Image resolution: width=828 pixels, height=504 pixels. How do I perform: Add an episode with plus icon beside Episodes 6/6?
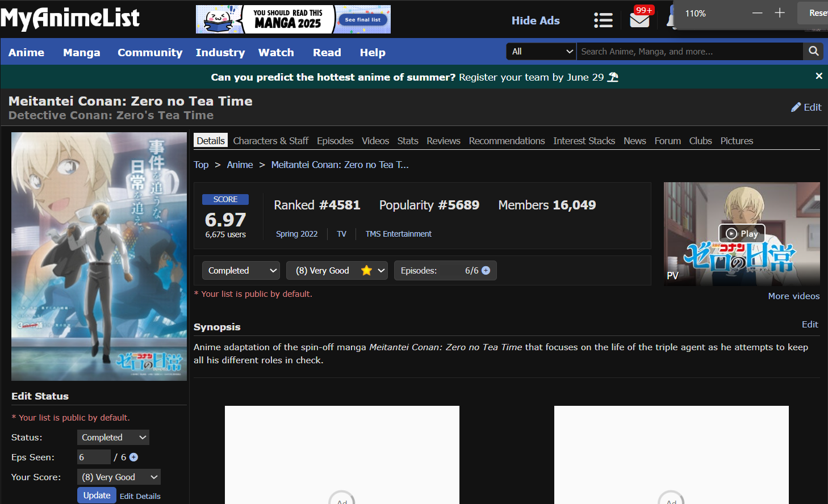(486, 271)
